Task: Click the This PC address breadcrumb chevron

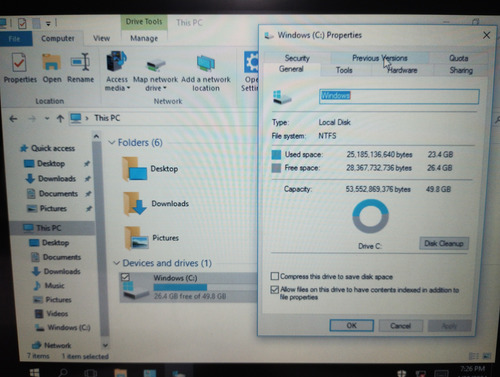Action: point(87,118)
